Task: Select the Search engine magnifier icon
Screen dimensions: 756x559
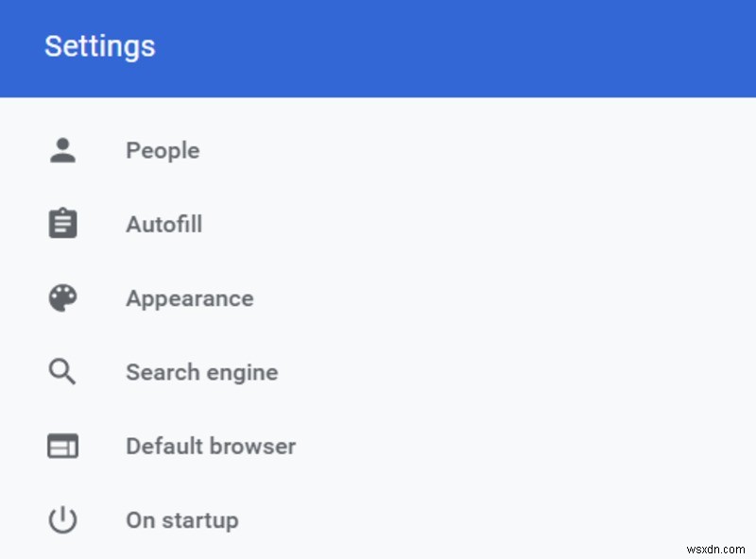Action: [61, 371]
